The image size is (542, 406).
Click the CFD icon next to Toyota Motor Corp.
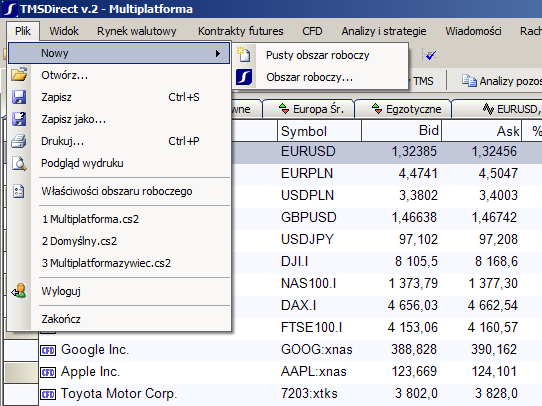pos(48,394)
